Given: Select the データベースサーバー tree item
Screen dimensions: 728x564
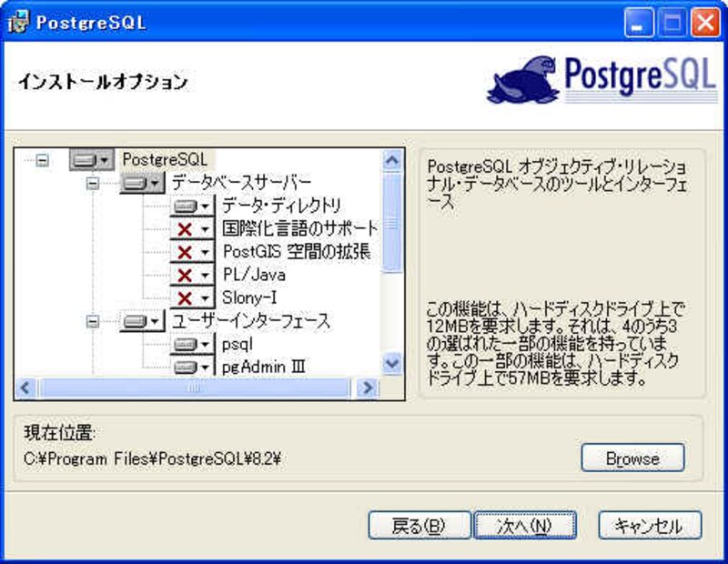Looking at the screenshot, I should click(x=241, y=183).
